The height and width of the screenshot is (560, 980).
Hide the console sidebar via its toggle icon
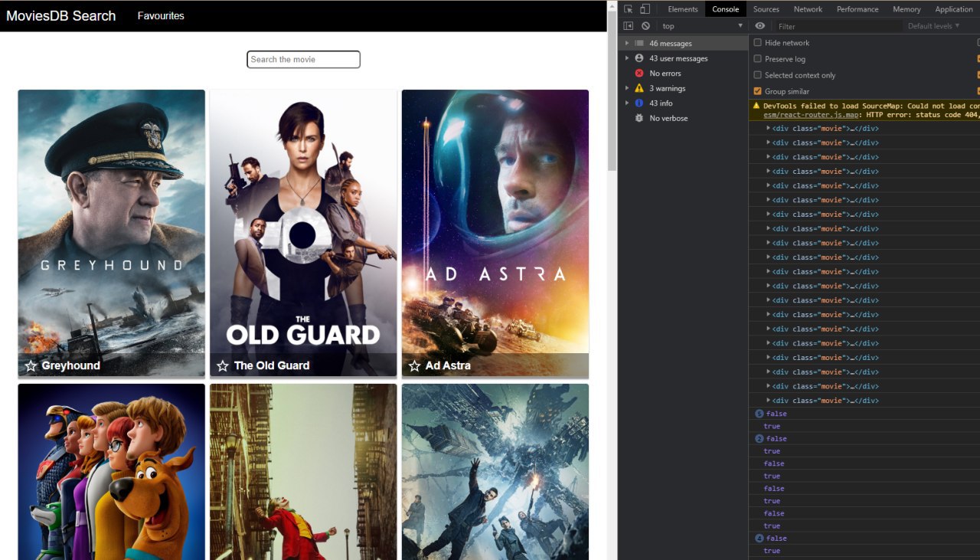(x=629, y=26)
